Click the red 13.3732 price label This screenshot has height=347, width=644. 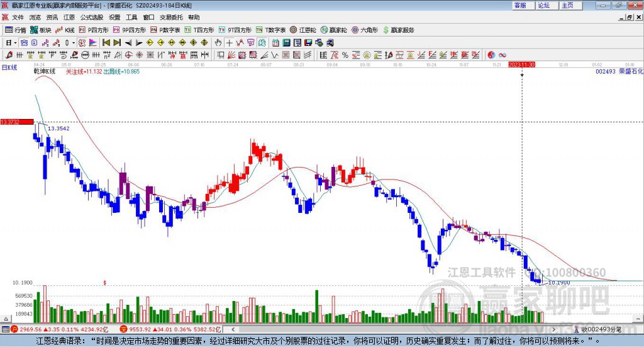point(17,122)
